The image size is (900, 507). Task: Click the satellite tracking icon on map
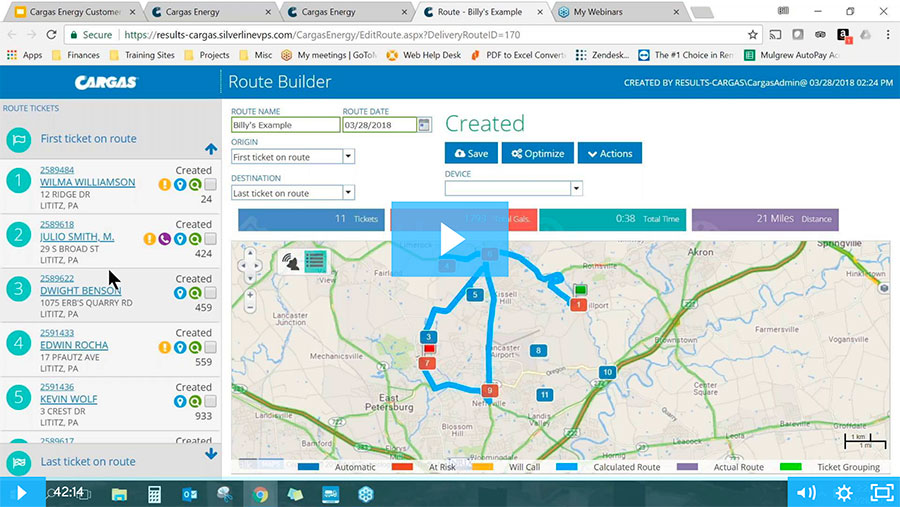click(292, 262)
